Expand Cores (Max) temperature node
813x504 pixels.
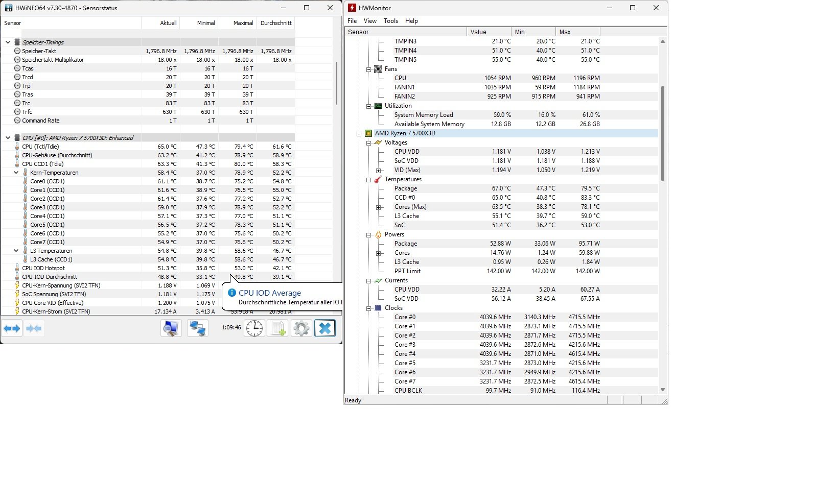click(378, 207)
